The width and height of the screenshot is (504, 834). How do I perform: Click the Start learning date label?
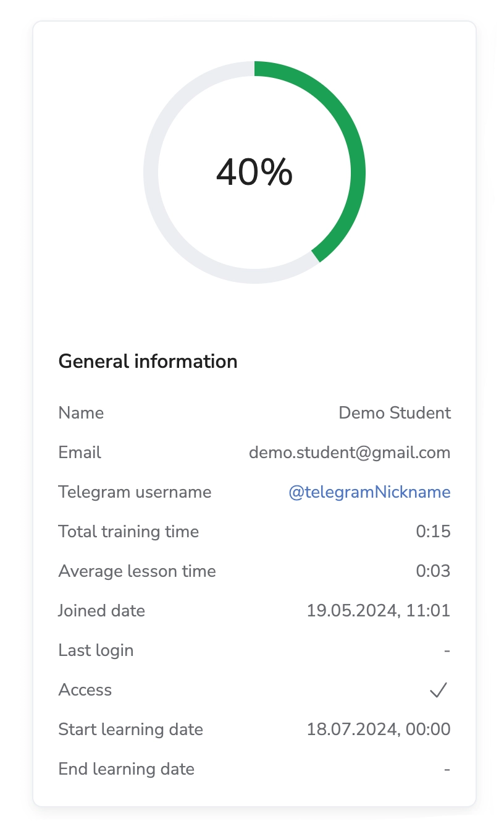(130, 730)
